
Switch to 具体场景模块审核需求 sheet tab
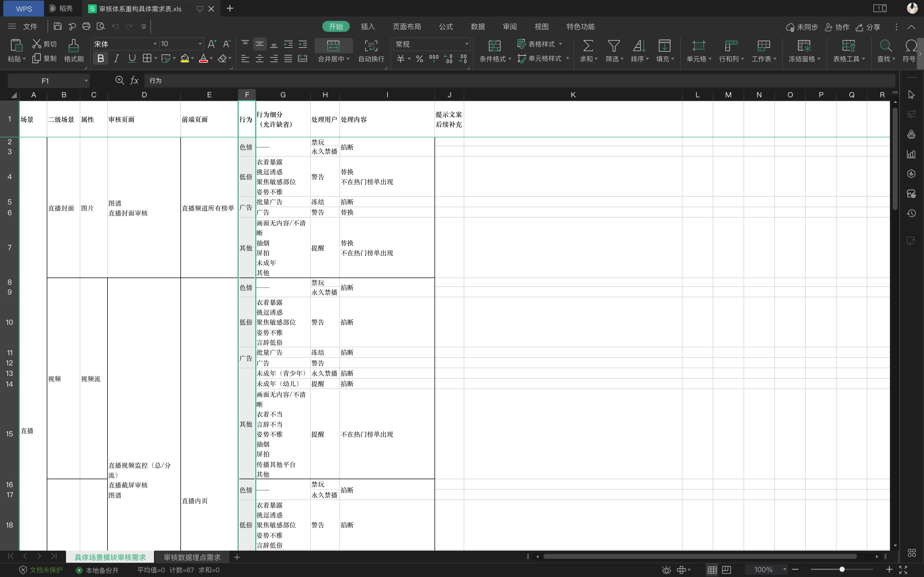[x=110, y=557]
